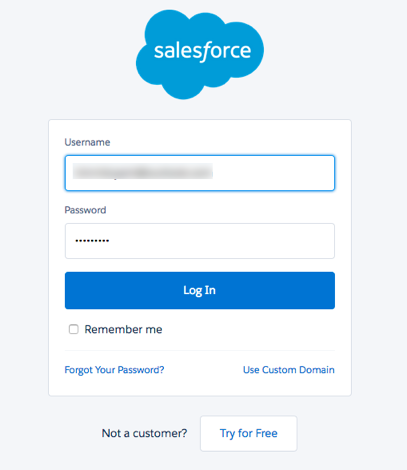Click the Salesforce cloud logo
Screen dimensions: 407x470
200,54
